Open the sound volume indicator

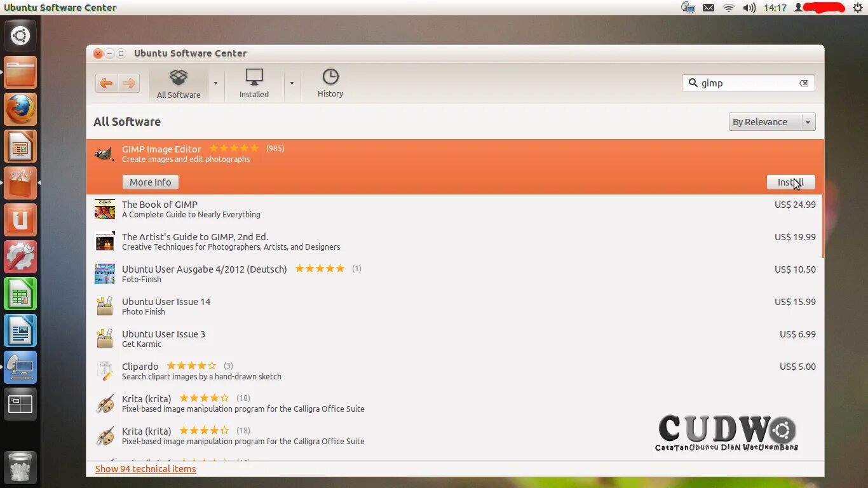pyautogui.click(x=749, y=8)
